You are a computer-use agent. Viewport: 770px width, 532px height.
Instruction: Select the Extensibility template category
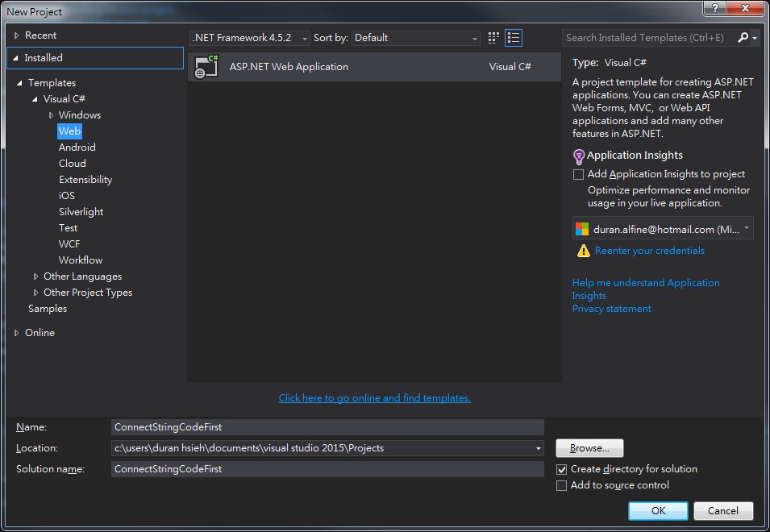[x=85, y=180]
